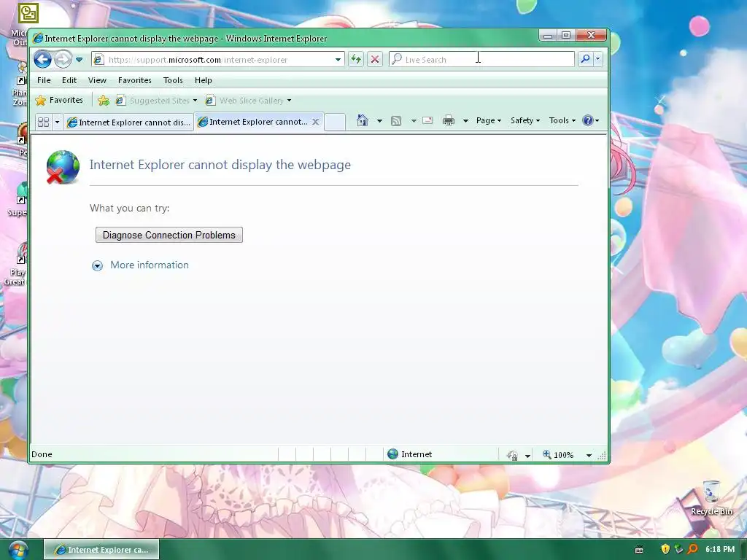This screenshot has width=747, height=560.
Task: Expand the Home button dropdown arrow
Action: pyautogui.click(x=379, y=121)
